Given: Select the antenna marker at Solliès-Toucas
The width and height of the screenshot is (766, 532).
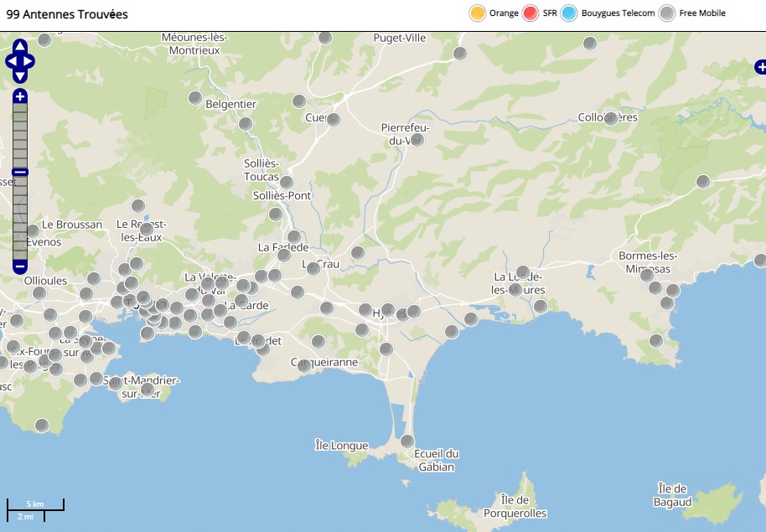Looking at the screenshot, I should pos(287,183).
